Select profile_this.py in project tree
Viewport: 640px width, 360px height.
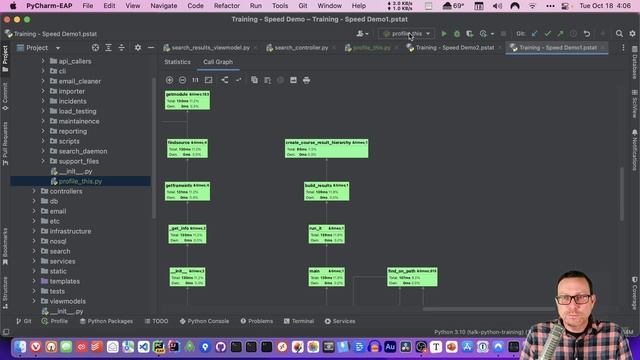pos(80,181)
